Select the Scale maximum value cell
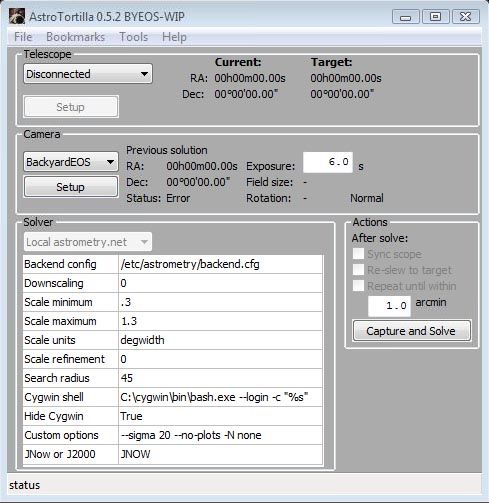489x503 pixels. [221, 321]
